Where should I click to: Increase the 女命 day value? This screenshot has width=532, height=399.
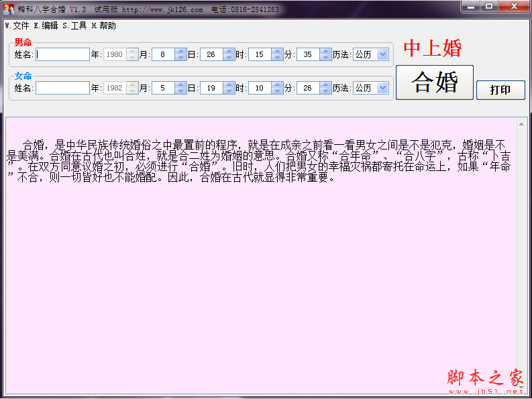coord(229,84)
